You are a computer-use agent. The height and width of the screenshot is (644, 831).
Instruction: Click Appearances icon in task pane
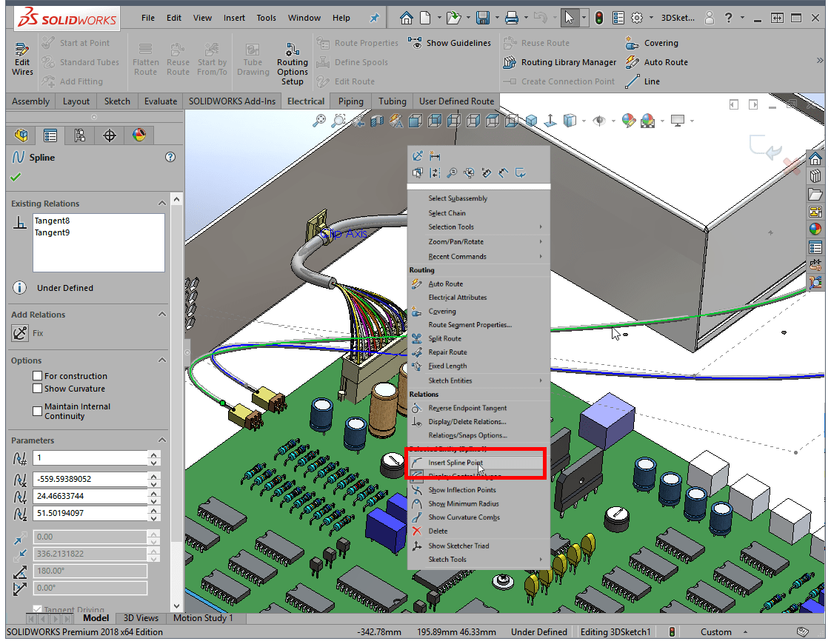pyautogui.click(x=815, y=229)
